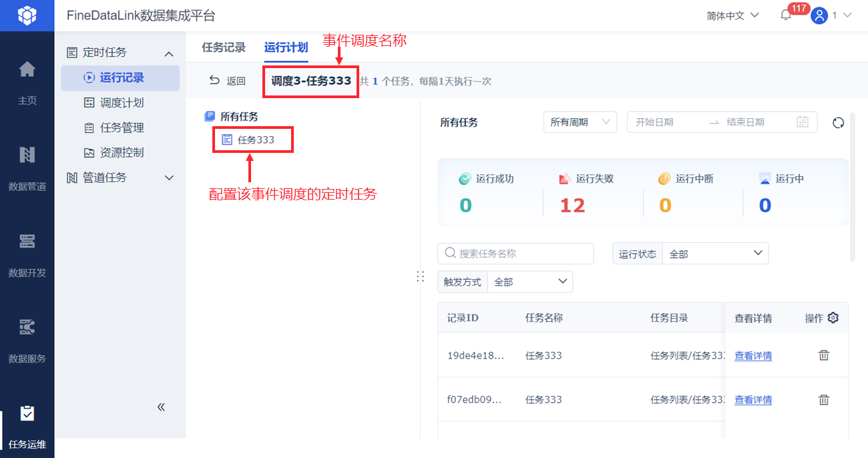Open the 简体中文 language dropdown
This screenshot has width=868, height=458.
point(733,15)
